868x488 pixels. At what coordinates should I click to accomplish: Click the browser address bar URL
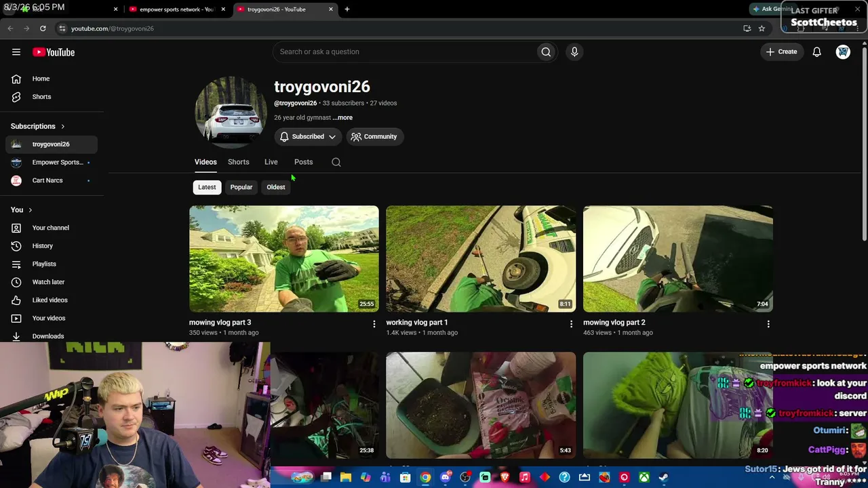coord(113,28)
